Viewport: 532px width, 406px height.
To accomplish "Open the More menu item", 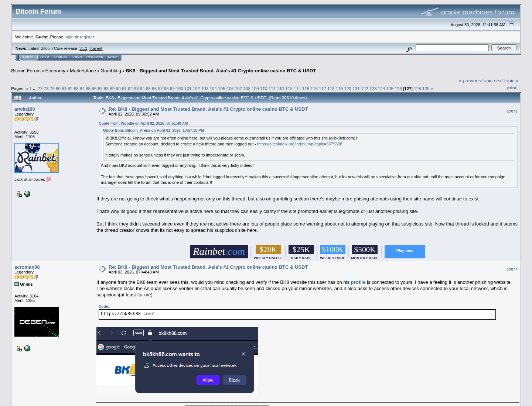I will pos(113,57).
